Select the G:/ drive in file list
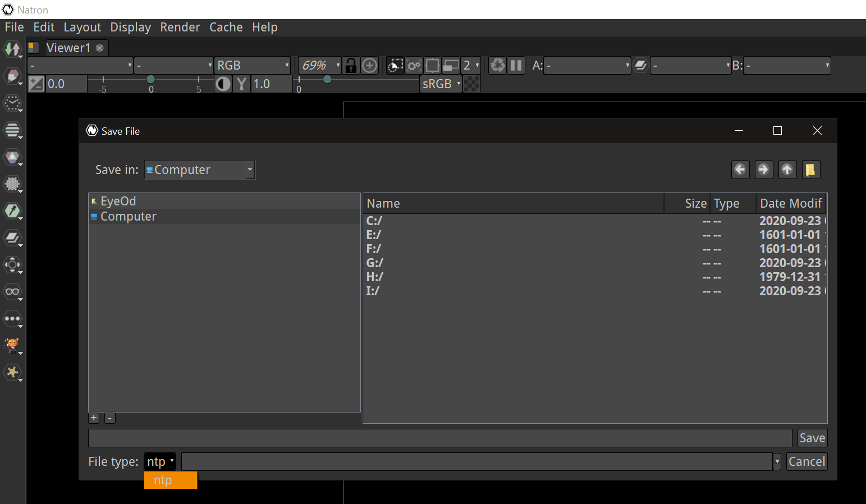This screenshot has height=504, width=866. pyautogui.click(x=374, y=263)
